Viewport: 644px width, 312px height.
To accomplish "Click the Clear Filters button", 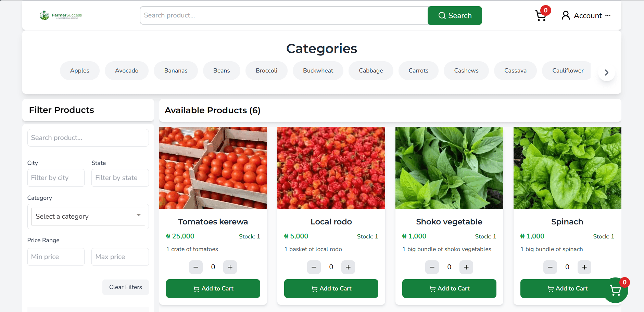I will point(125,287).
